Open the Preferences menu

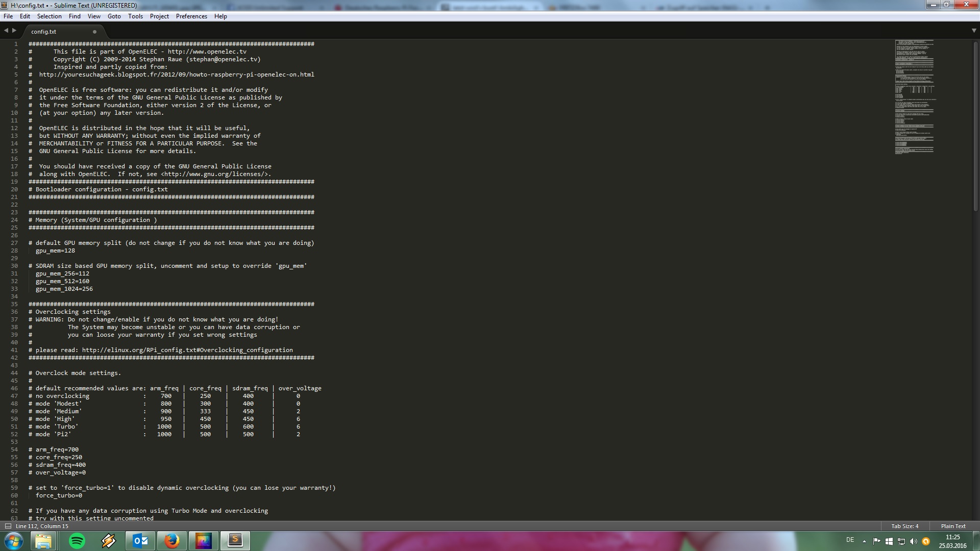191,16
